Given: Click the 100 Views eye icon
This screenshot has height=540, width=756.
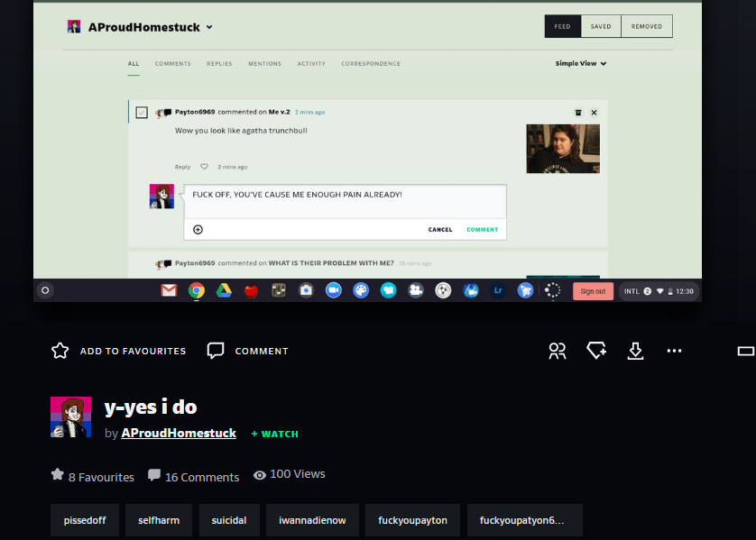Looking at the screenshot, I should [x=260, y=475].
